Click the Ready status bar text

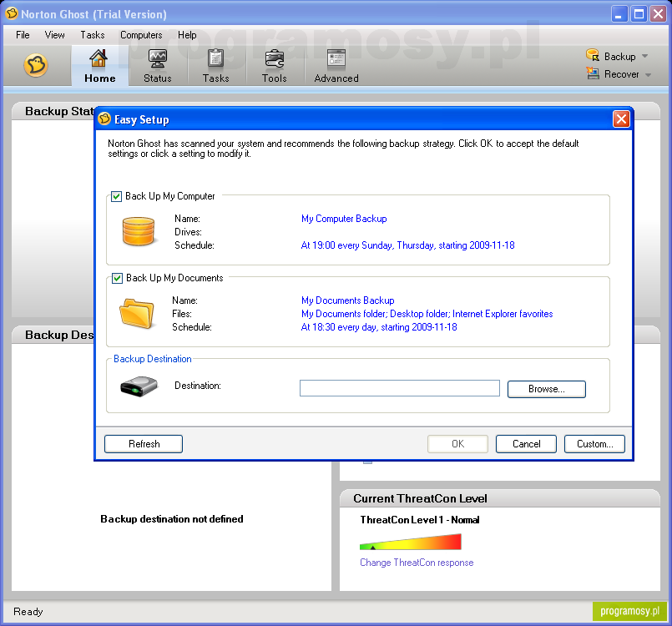click(28, 612)
